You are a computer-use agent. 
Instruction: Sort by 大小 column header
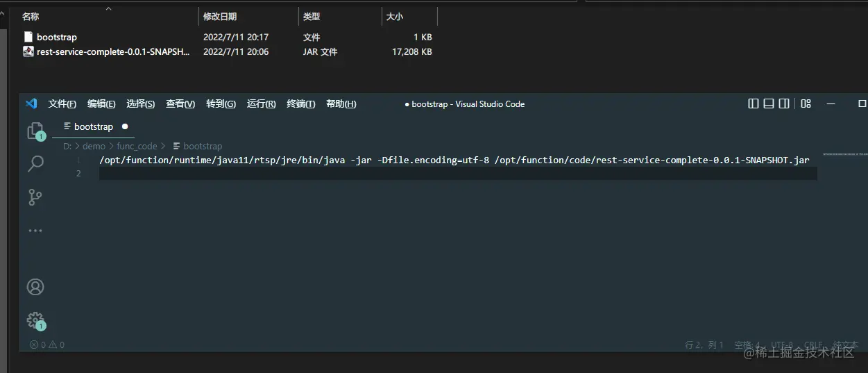click(395, 16)
